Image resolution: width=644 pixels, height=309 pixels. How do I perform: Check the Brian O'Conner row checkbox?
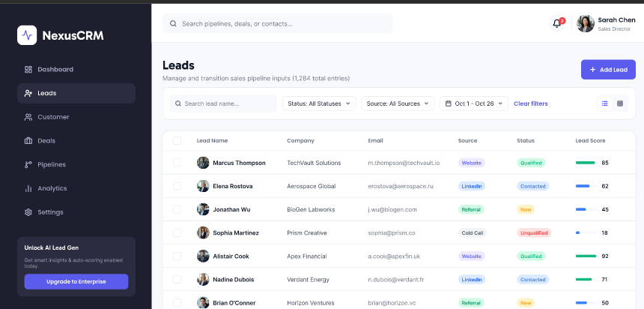177,303
